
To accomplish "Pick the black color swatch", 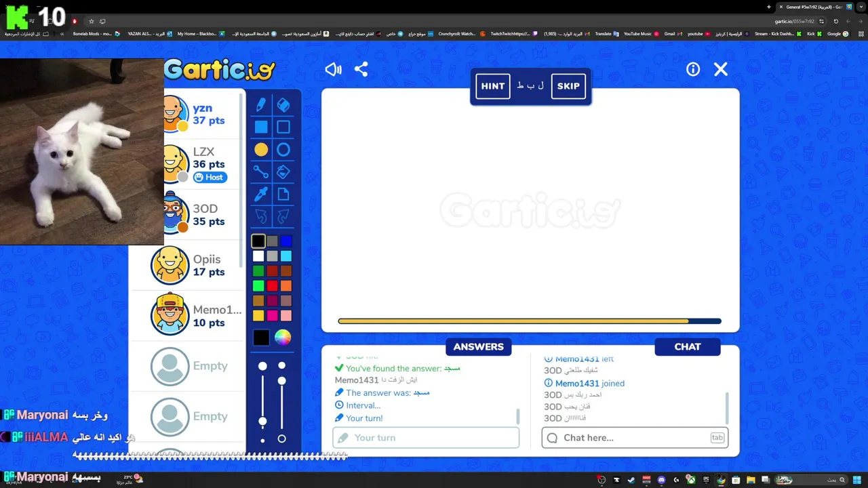I will pos(258,241).
